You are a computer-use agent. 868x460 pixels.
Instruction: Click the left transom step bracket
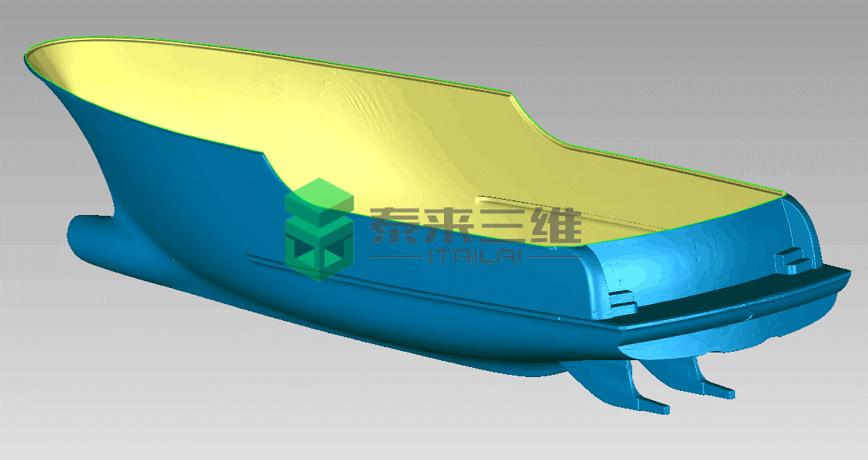[622, 302]
